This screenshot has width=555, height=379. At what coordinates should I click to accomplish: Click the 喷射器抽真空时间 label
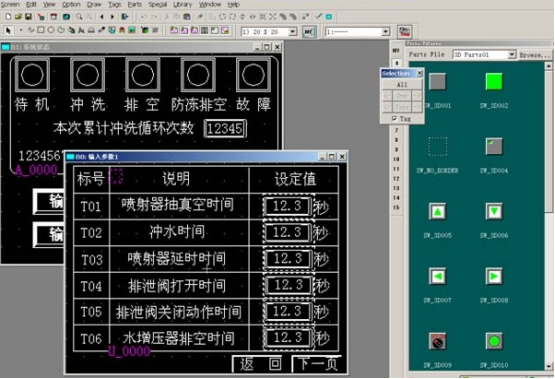coord(177,205)
